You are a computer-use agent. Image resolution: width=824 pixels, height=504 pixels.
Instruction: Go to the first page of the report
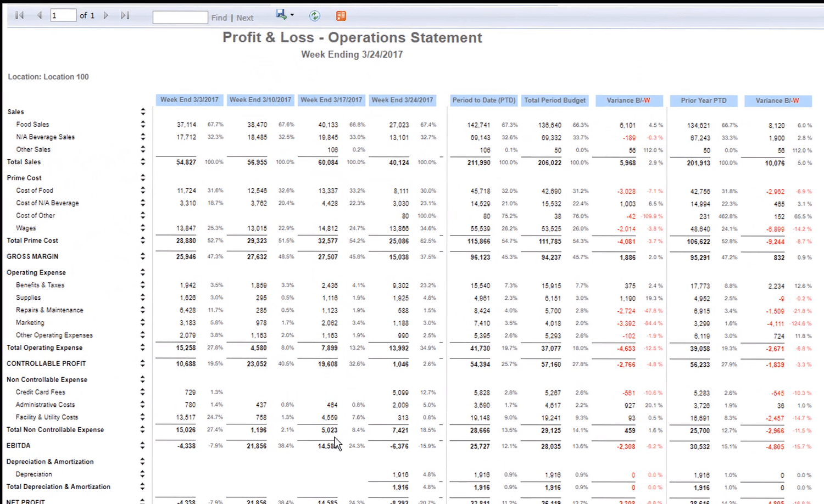(19, 15)
